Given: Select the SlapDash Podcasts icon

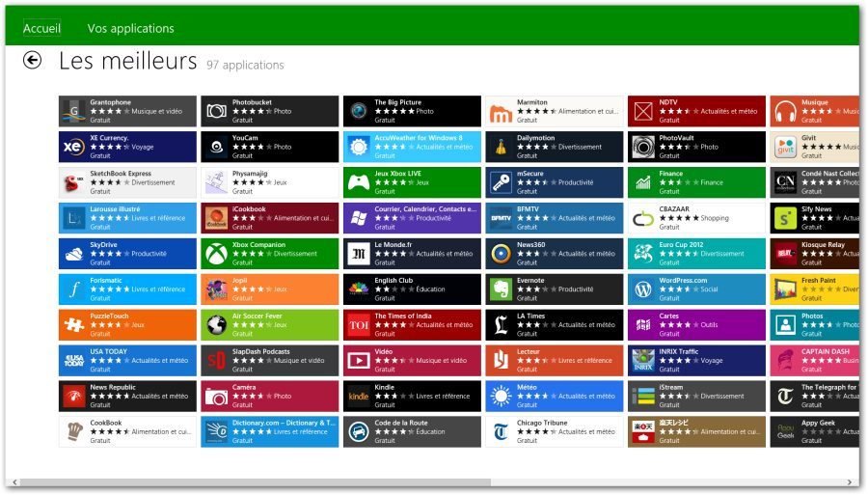Looking at the screenshot, I should click(x=215, y=361).
